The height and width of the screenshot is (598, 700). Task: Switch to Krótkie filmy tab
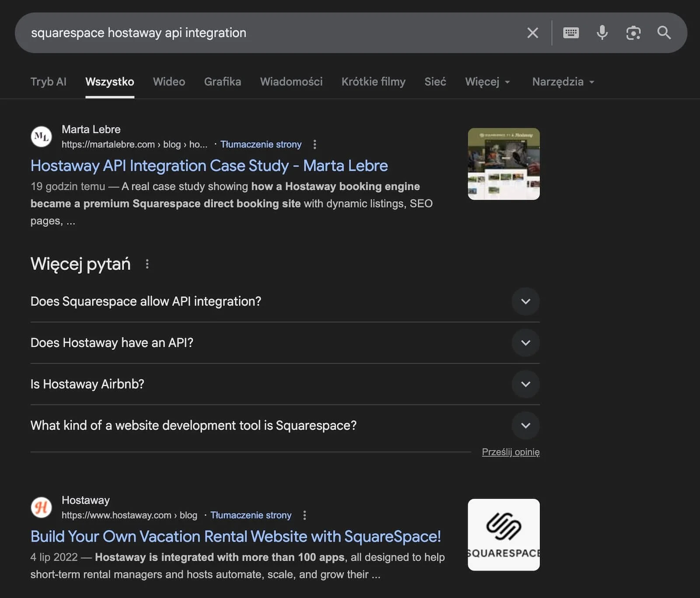point(374,82)
